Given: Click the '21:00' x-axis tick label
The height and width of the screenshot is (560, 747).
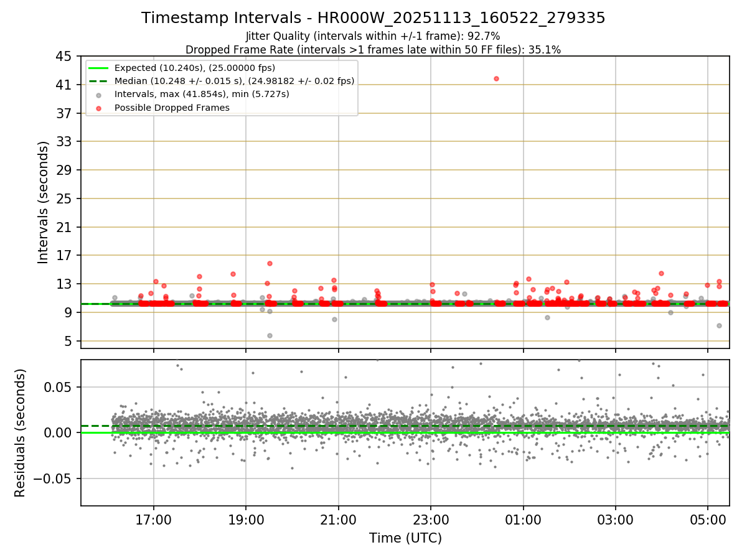Looking at the screenshot, I should [338, 520].
